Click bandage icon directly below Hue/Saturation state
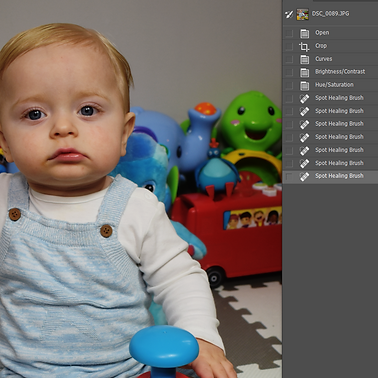378x378 pixels. tap(304, 98)
